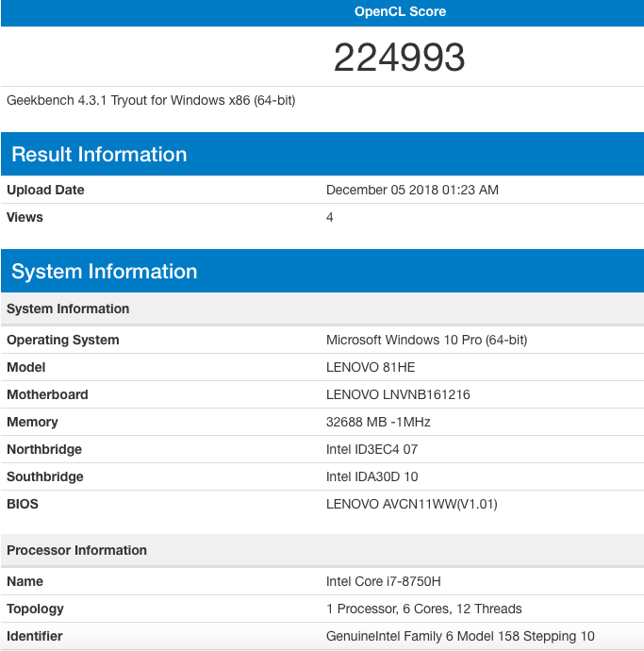Select GenuineIntel Family 6 Model 158 value
The image size is (644, 651).
click(x=460, y=636)
